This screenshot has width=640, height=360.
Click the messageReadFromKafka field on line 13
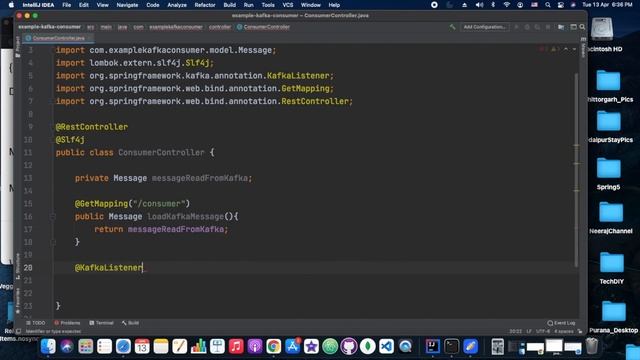[200, 178]
